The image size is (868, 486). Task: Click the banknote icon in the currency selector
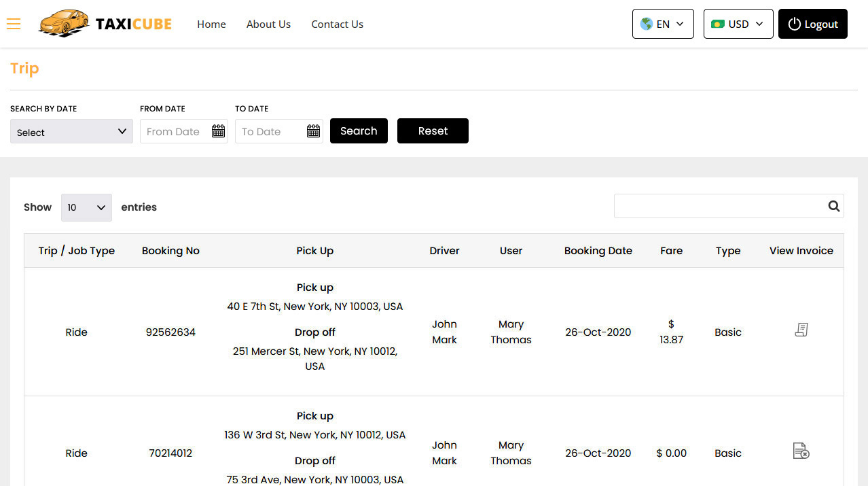pyautogui.click(x=719, y=23)
